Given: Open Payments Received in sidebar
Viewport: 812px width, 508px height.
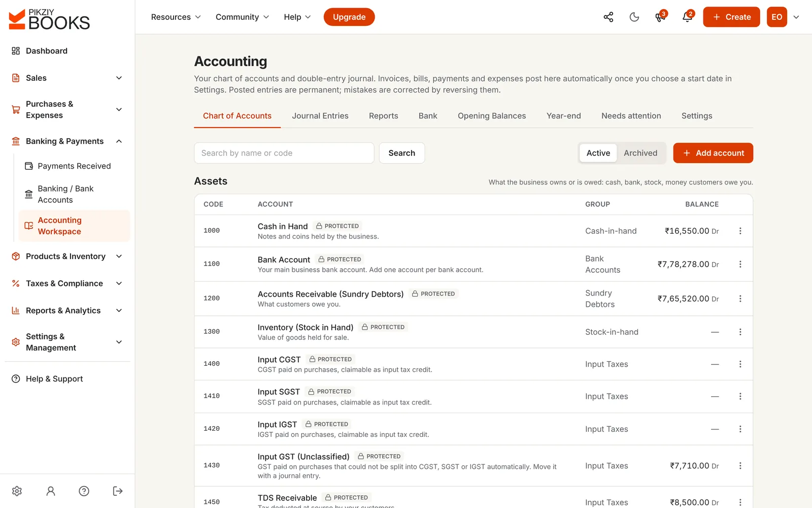Looking at the screenshot, I should click(74, 166).
